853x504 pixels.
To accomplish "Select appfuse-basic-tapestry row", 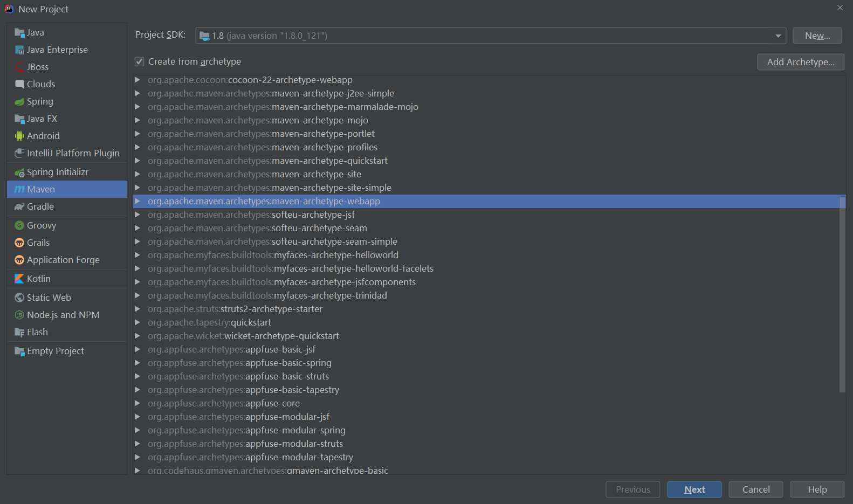I will click(x=490, y=390).
